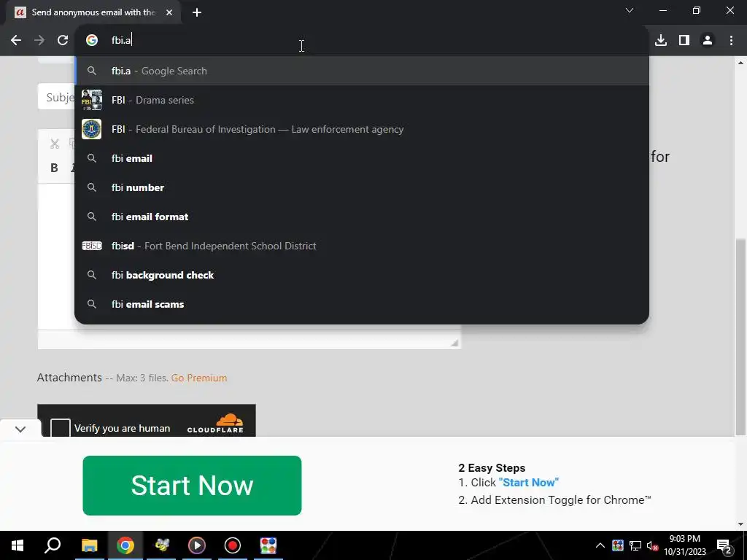The image size is (747, 560).
Task: Open the tab search chevron
Action: tap(630, 10)
